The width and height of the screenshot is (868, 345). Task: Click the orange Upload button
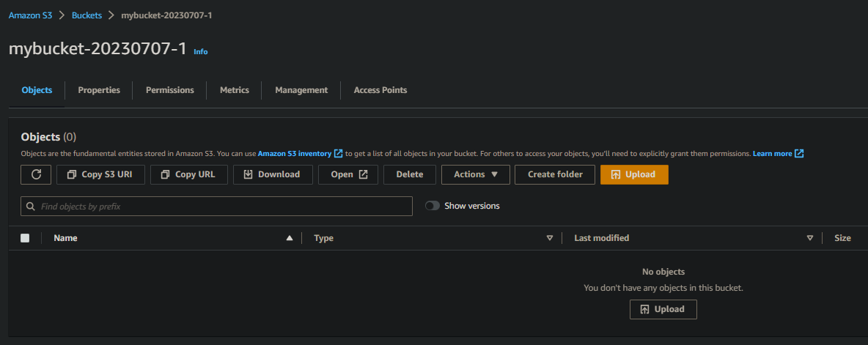(634, 174)
